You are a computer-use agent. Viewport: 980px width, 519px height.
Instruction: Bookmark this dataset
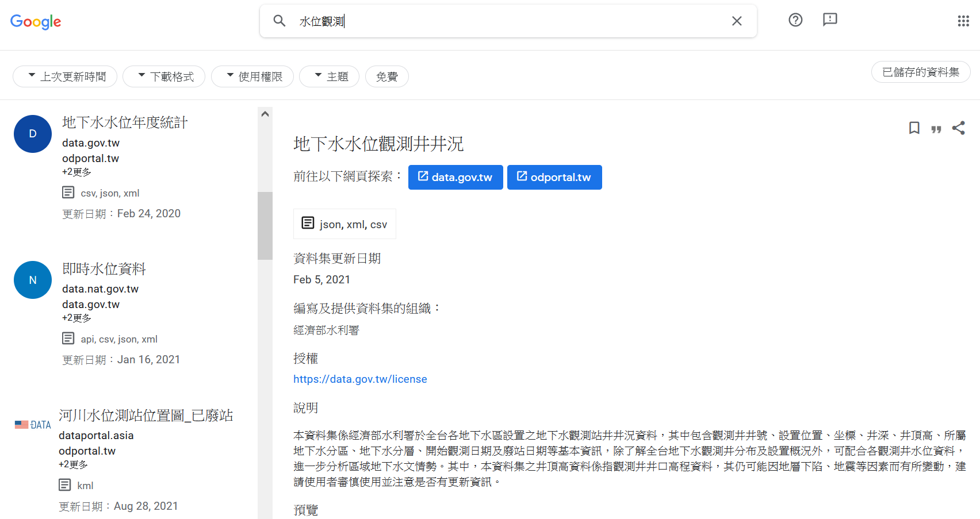tap(914, 128)
